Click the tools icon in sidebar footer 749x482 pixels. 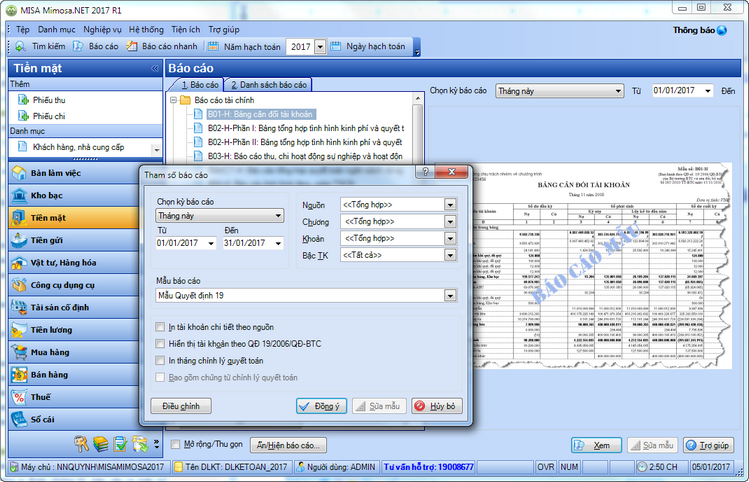pyautogui.click(x=81, y=444)
